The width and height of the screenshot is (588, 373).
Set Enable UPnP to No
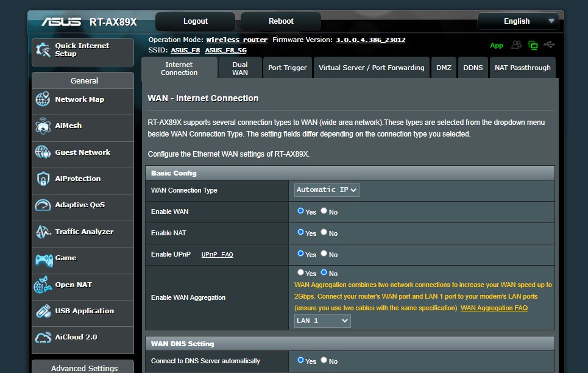tap(324, 254)
